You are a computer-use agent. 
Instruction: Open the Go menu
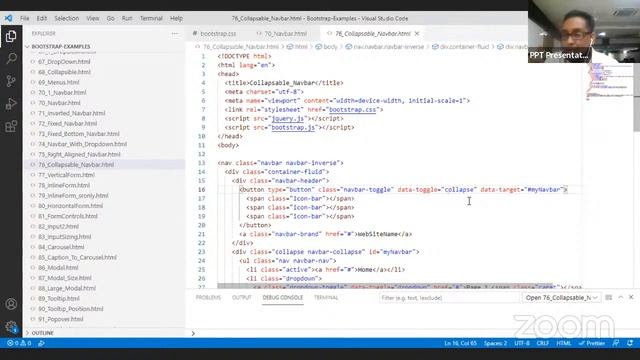coord(110,18)
